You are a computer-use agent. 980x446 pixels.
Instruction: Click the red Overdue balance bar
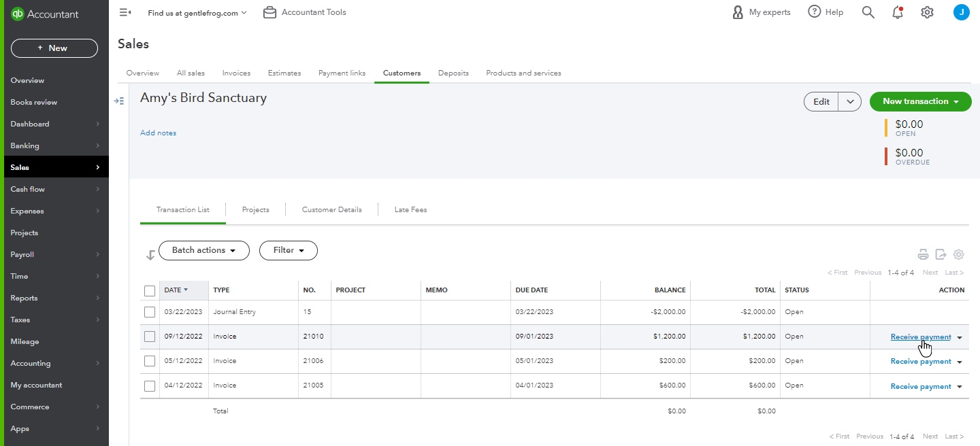point(886,156)
